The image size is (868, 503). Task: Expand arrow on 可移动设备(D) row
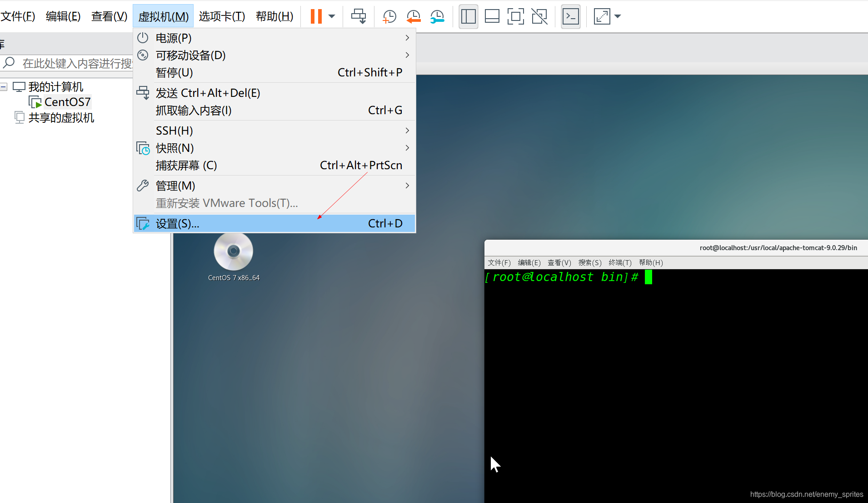click(407, 55)
